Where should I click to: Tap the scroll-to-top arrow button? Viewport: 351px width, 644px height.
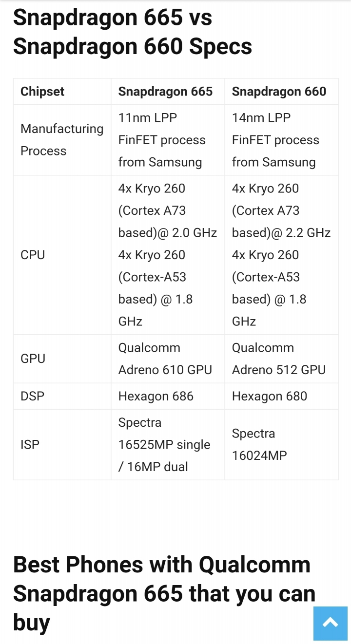tap(331, 623)
